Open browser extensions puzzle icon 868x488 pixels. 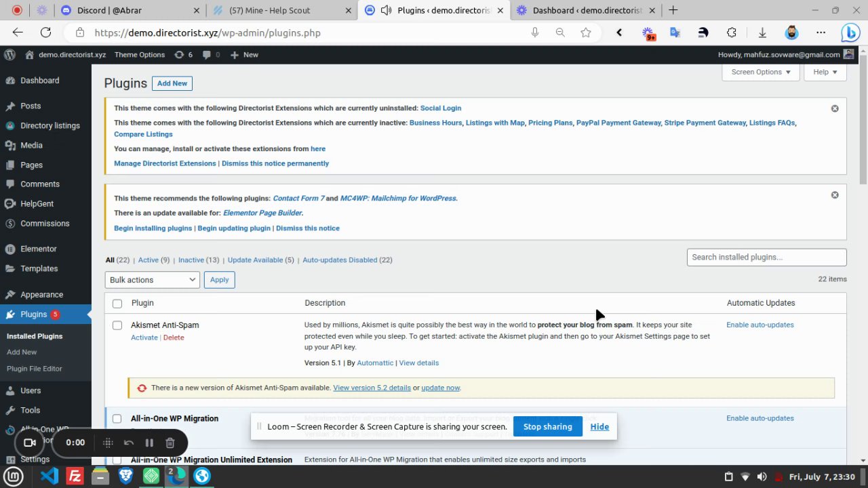pos(732,33)
